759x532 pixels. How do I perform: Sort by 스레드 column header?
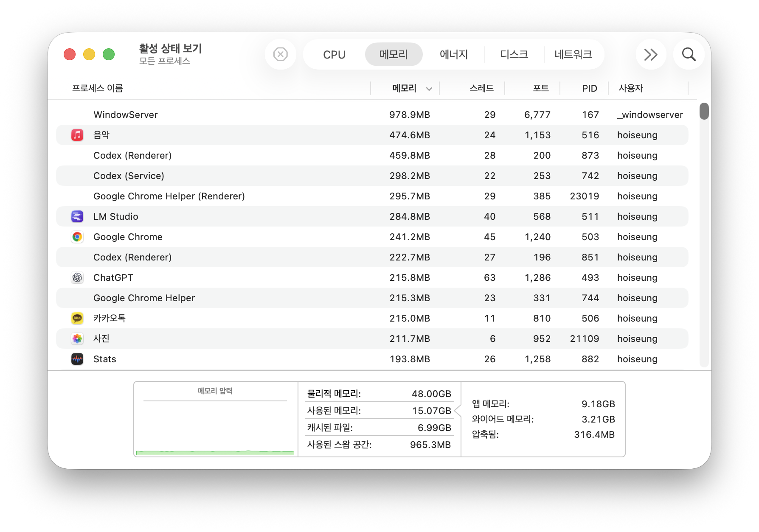coord(481,88)
